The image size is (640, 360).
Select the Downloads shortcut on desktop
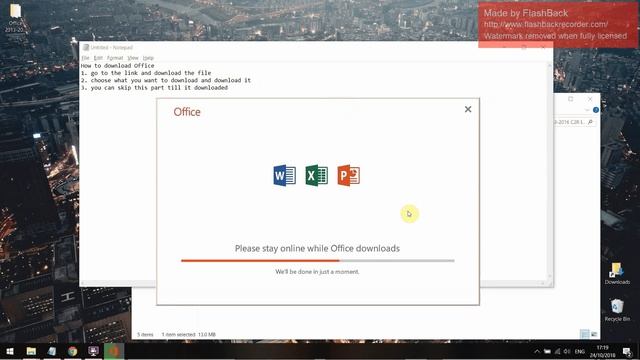pos(617,273)
